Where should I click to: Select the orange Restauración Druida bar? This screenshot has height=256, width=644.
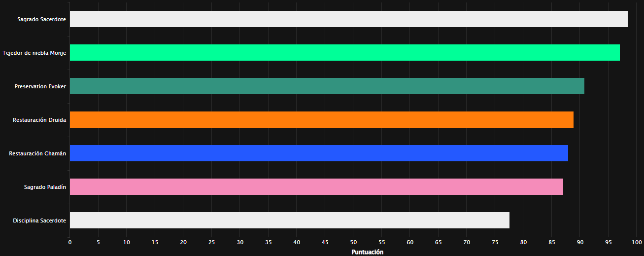point(321,120)
